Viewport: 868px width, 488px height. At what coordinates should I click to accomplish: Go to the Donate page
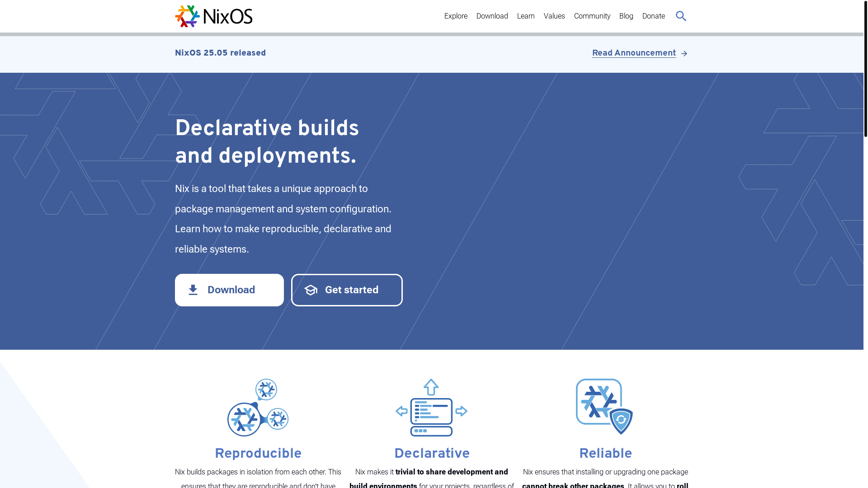[x=653, y=16]
